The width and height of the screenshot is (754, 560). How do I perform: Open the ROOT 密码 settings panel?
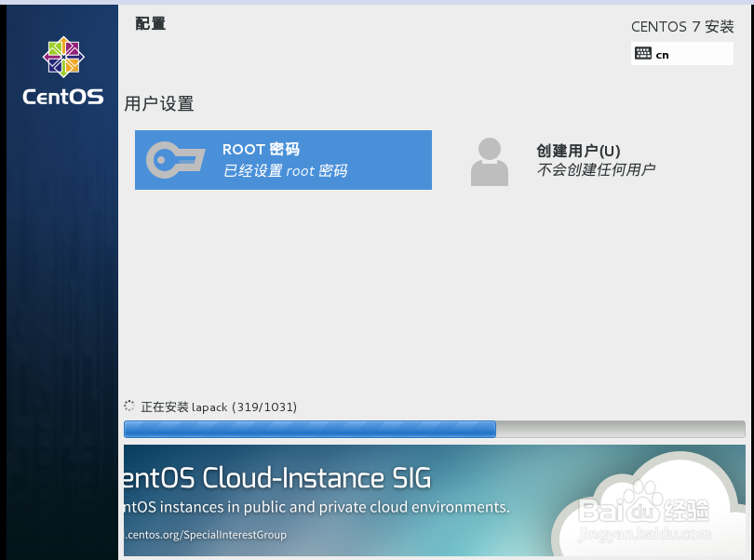click(x=284, y=159)
